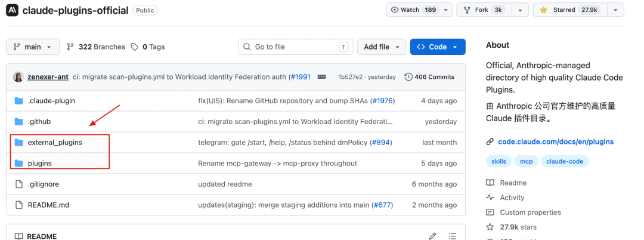
Task: Open the Rename mcp-gateway -> mcp-proxy commit
Action: click(278, 163)
